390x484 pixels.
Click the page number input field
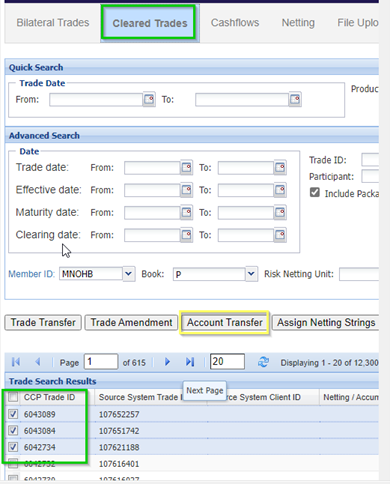101,362
